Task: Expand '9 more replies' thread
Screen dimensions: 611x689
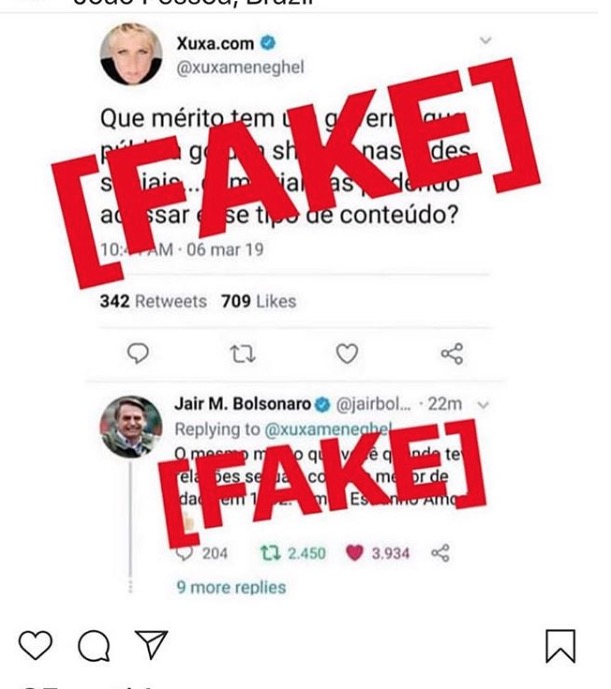Action: click(x=231, y=587)
